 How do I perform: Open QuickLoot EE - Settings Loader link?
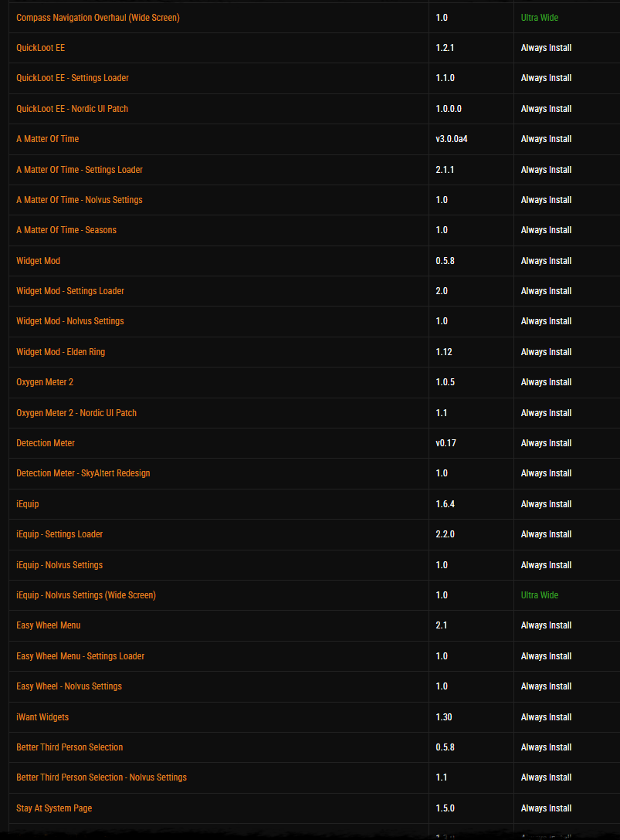[73, 78]
